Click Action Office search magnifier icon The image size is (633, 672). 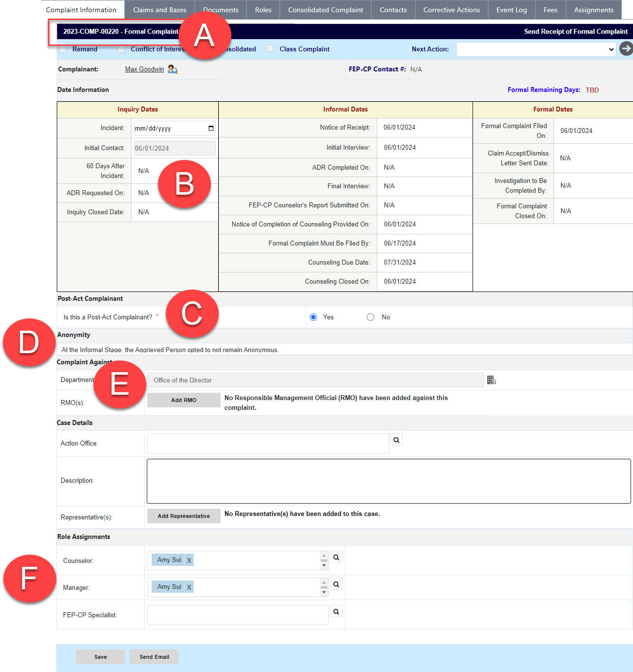point(396,440)
